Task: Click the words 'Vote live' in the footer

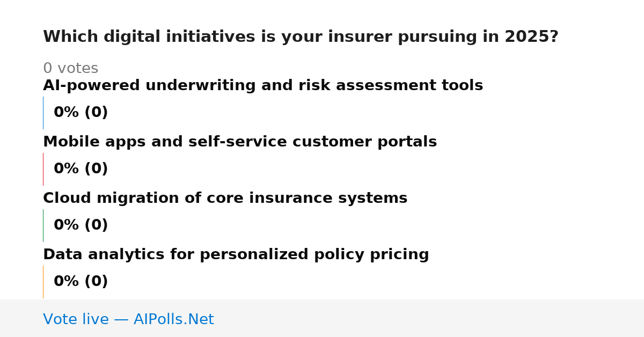Action: pos(76,320)
